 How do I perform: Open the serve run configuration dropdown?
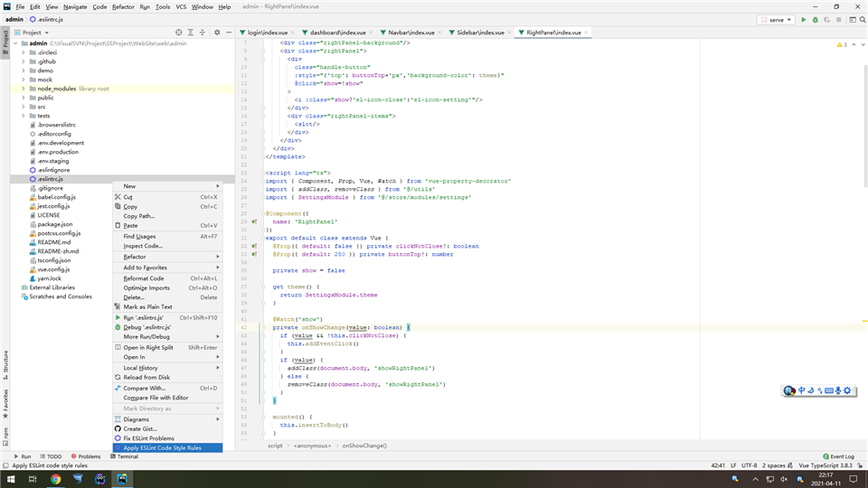[776, 19]
